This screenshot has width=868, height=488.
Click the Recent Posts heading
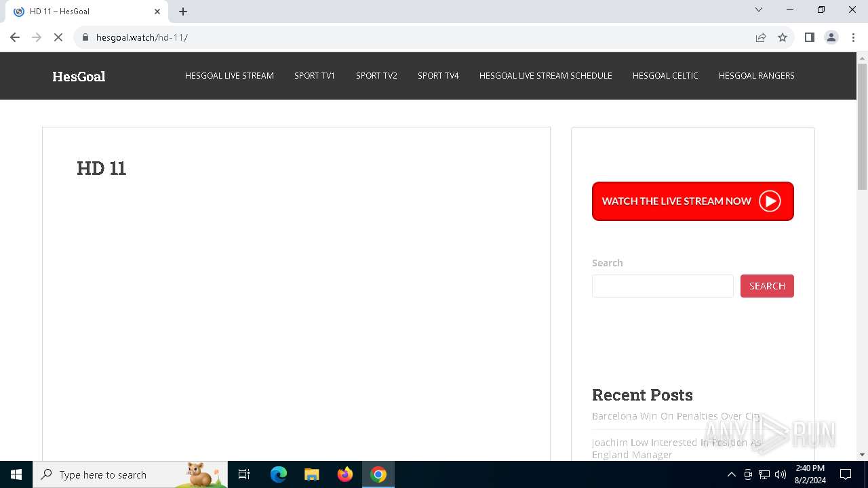pyautogui.click(x=642, y=394)
